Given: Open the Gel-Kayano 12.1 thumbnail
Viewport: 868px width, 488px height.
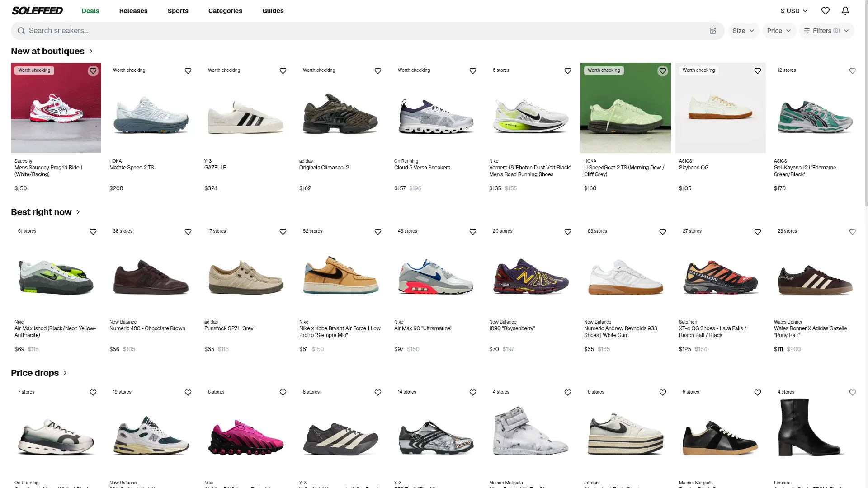Looking at the screenshot, I should (816, 108).
